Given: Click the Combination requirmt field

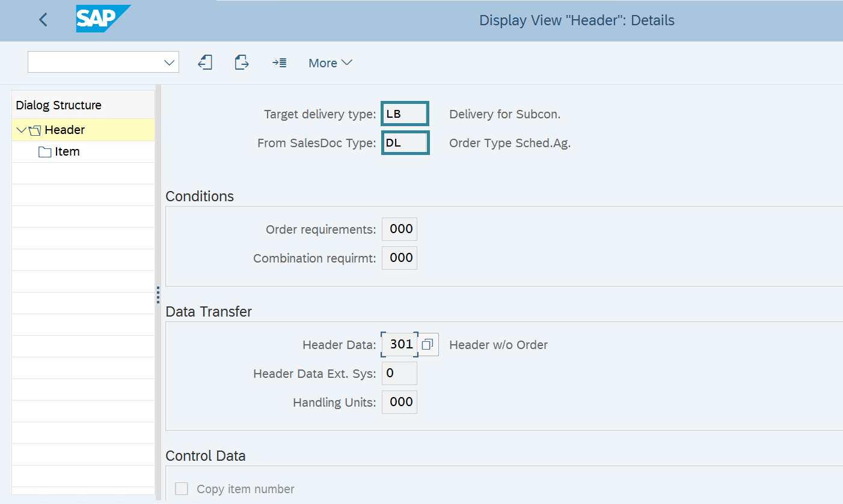Looking at the screenshot, I should pos(399,258).
